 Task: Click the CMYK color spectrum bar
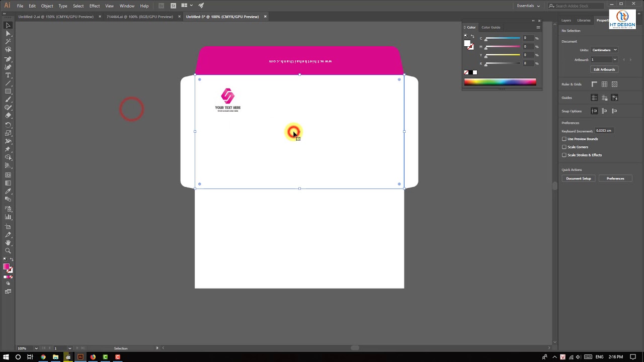(x=500, y=82)
